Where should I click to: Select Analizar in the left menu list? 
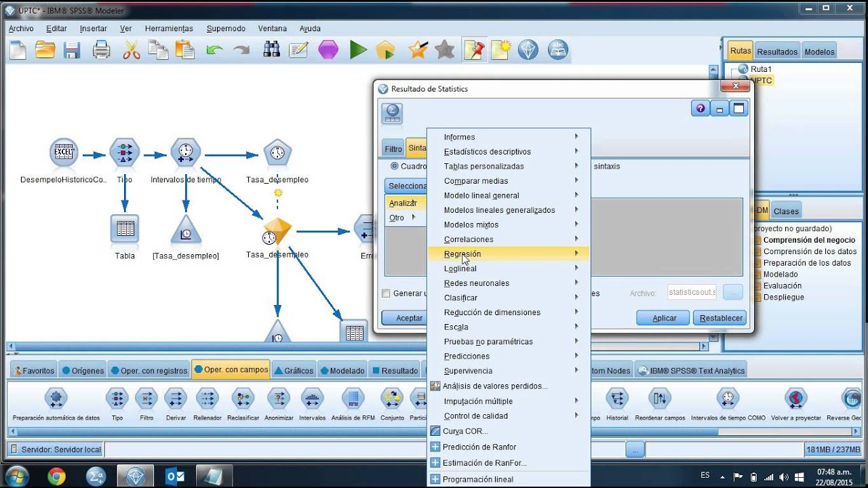(406, 203)
